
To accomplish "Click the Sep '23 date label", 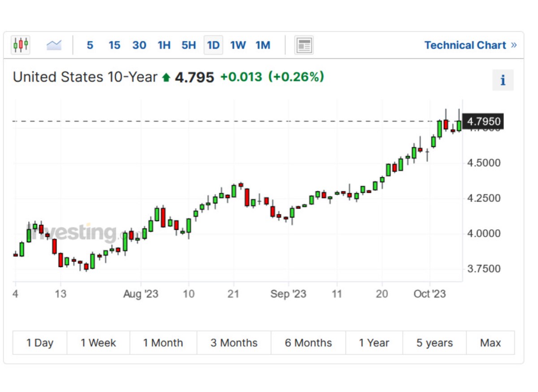I will coord(288,294).
